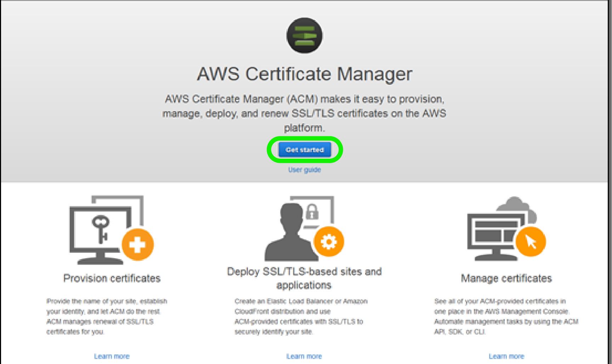Viewport: 612px width, 364px height.
Task: Click the Manage certificates cloud monitor icon
Action: point(506,228)
